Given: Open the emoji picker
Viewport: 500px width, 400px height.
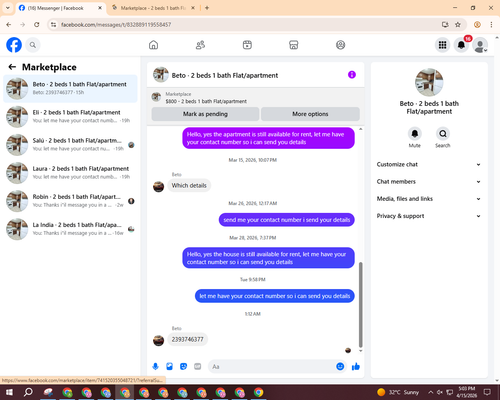Looking at the screenshot, I should click(340, 367).
